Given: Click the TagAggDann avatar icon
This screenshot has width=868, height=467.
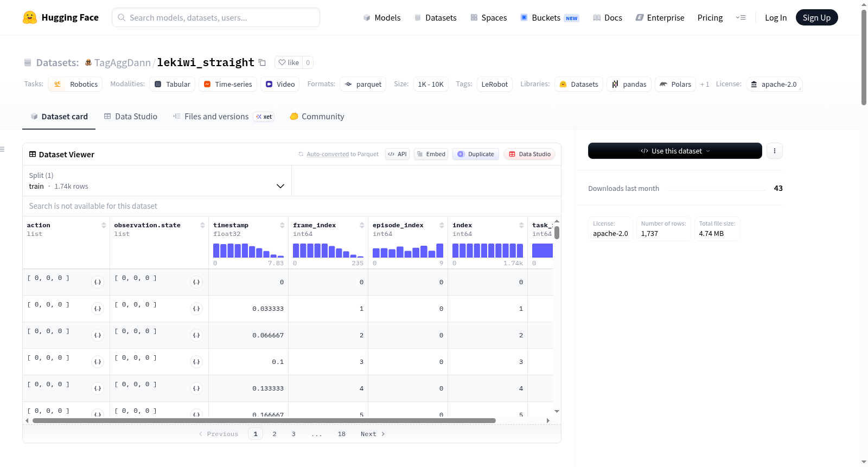Looking at the screenshot, I should [88, 63].
